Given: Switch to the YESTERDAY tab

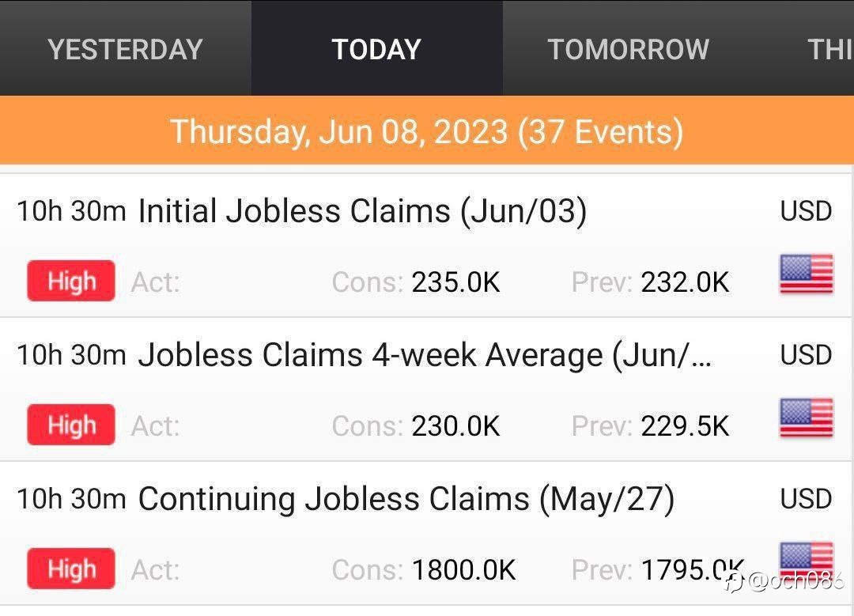Looking at the screenshot, I should click(x=125, y=49).
